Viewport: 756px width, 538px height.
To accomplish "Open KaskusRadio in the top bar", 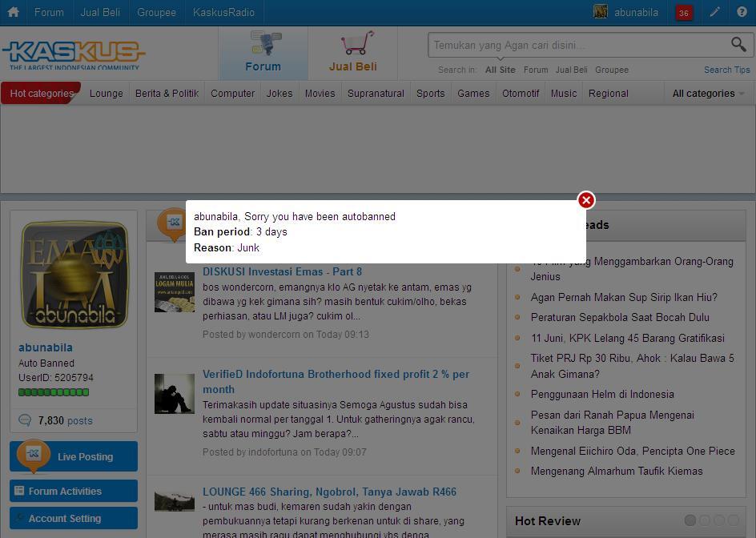I will [x=223, y=12].
